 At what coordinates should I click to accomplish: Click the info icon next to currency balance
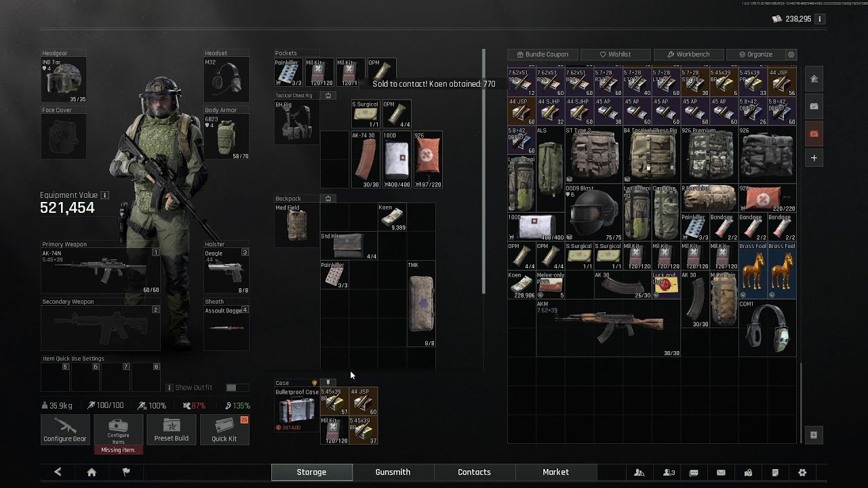tap(819, 19)
